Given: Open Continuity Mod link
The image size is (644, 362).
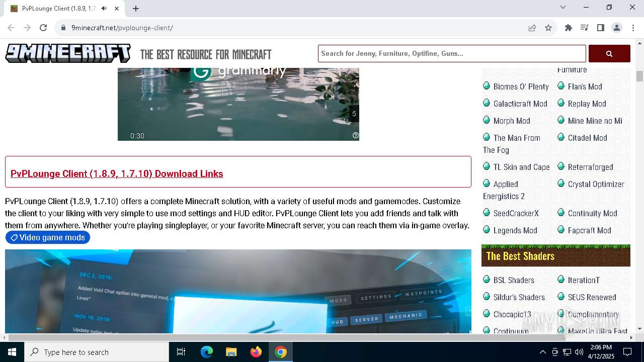Looking at the screenshot, I should 592,213.
